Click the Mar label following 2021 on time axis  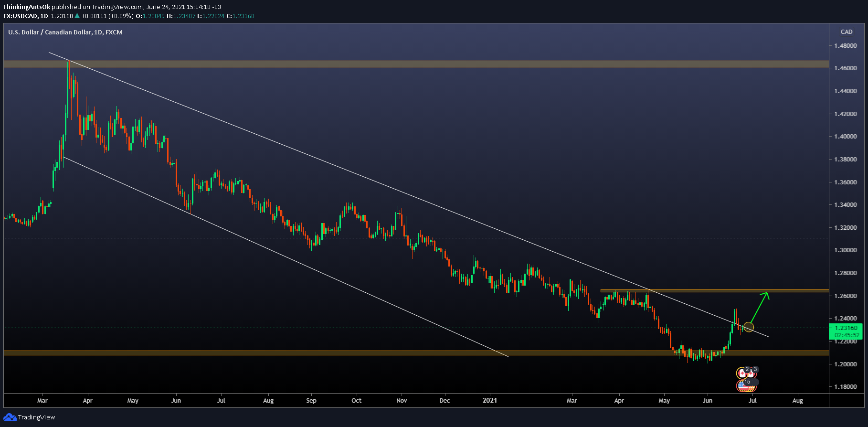point(572,401)
